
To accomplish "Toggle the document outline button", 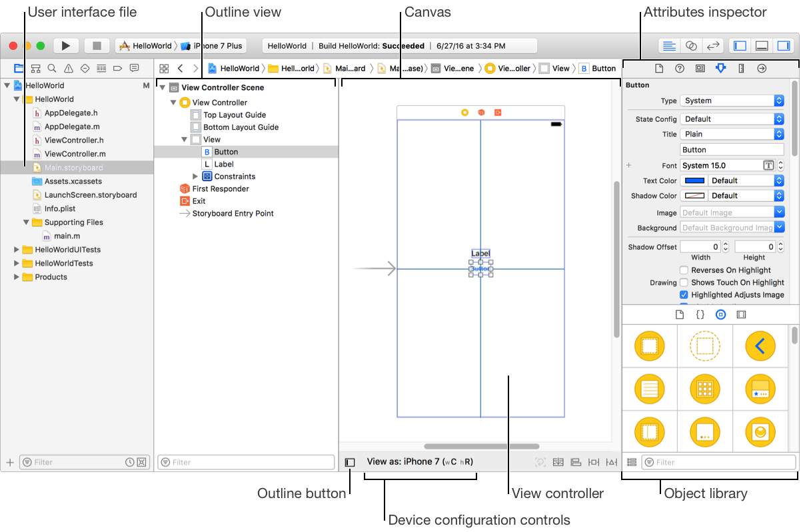I will [350, 462].
